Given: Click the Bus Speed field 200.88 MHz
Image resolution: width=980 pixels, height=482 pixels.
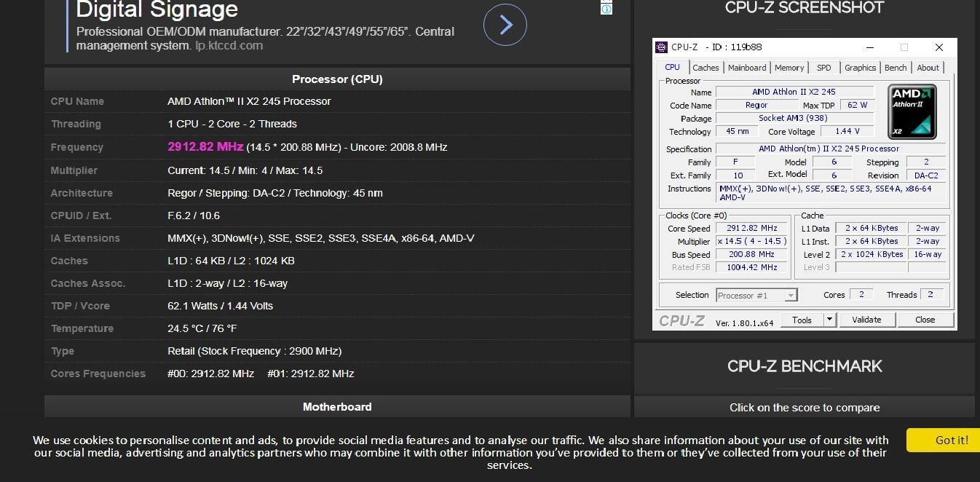Looking at the screenshot, I should (x=751, y=254).
